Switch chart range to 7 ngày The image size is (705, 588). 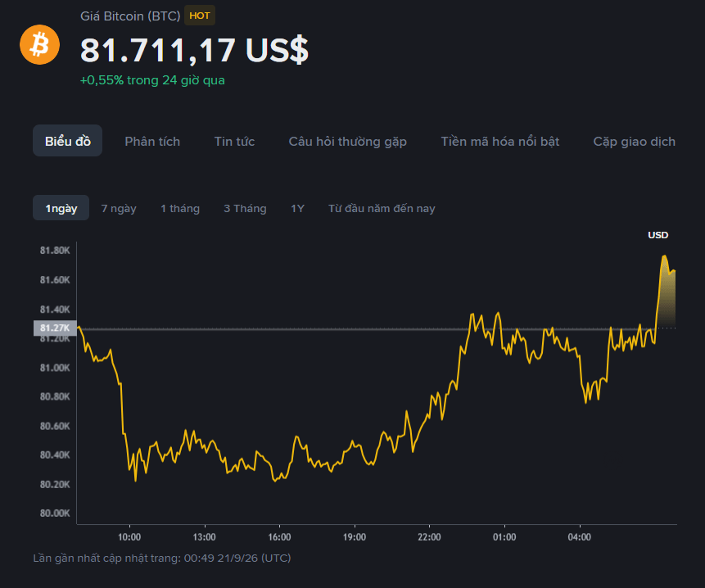(x=119, y=208)
